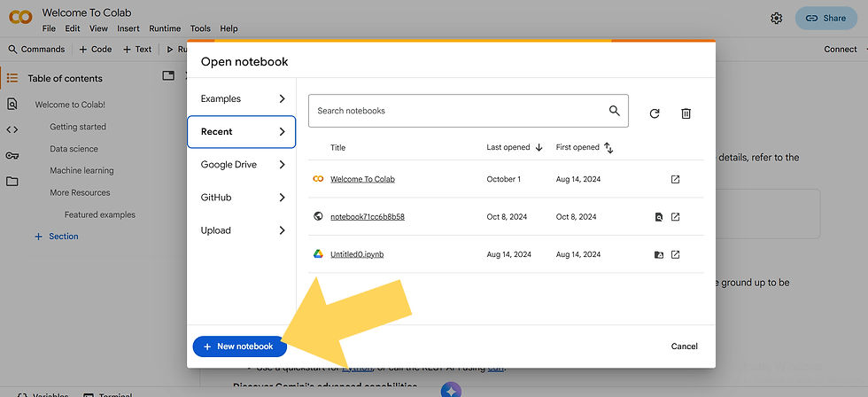Open Files folder sidebar icon
Viewport: 868px width, 397px height.
coord(12,181)
